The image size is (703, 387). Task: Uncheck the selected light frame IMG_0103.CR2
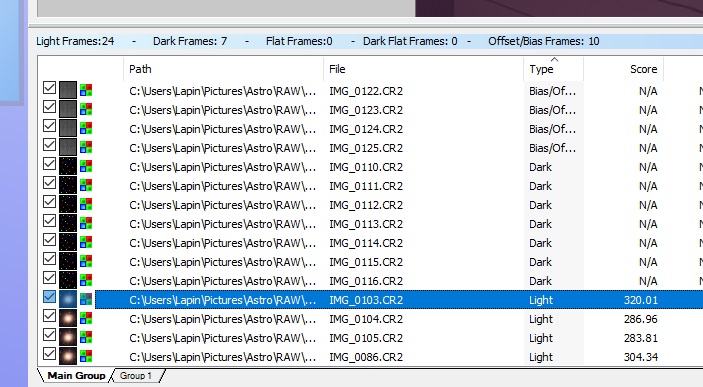(x=49, y=297)
